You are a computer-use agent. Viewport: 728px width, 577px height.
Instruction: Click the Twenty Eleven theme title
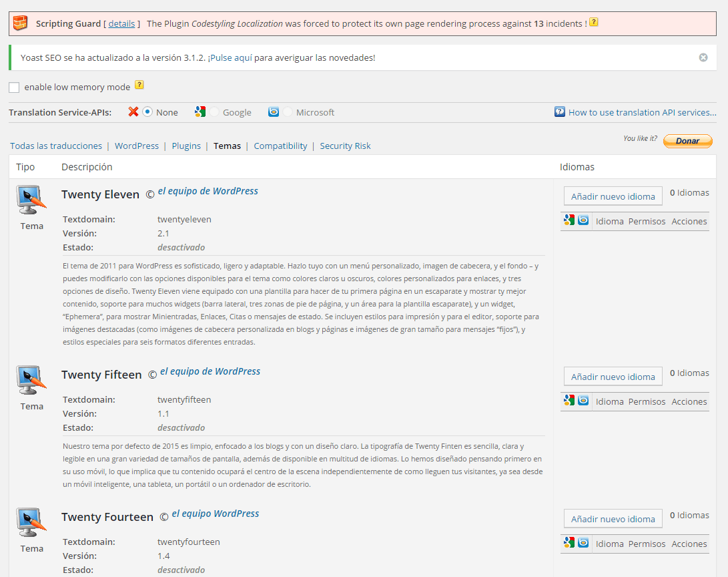100,194
